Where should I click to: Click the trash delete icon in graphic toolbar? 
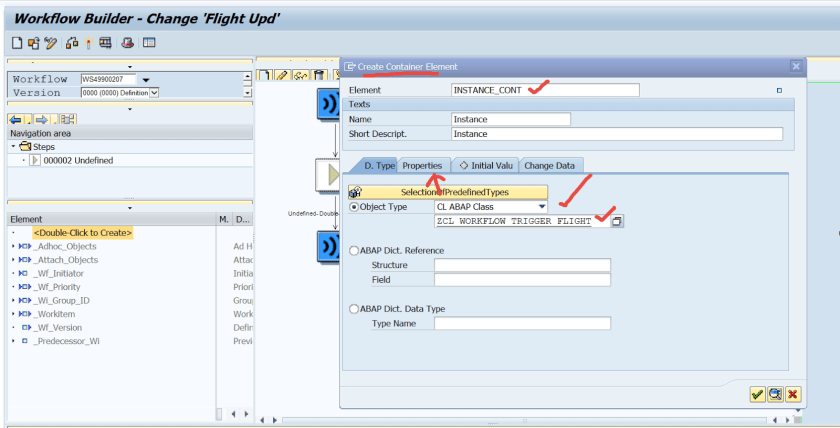[319, 75]
